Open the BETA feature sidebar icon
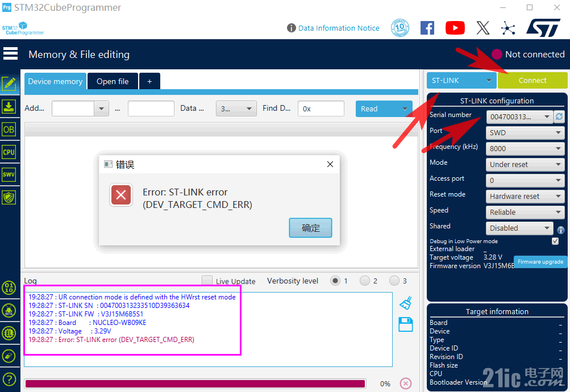Image resolution: width=570 pixels, height=392 pixels. tap(9, 311)
